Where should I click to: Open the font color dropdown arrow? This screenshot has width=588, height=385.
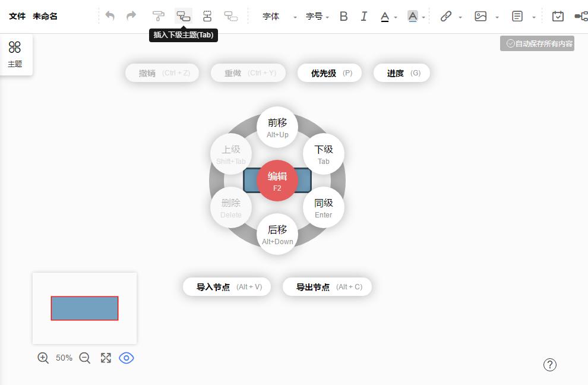click(x=394, y=16)
